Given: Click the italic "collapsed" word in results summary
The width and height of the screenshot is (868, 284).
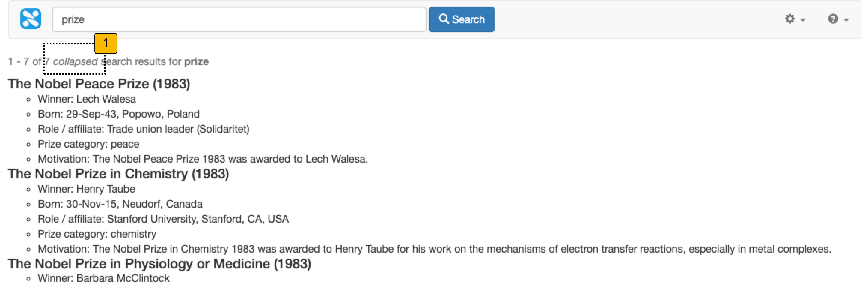Looking at the screenshot, I should point(75,62).
